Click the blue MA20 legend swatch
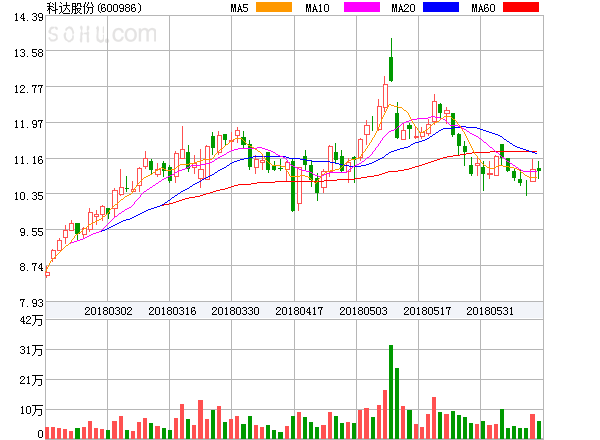Viewport: 600px width, 440px height. [441, 7]
